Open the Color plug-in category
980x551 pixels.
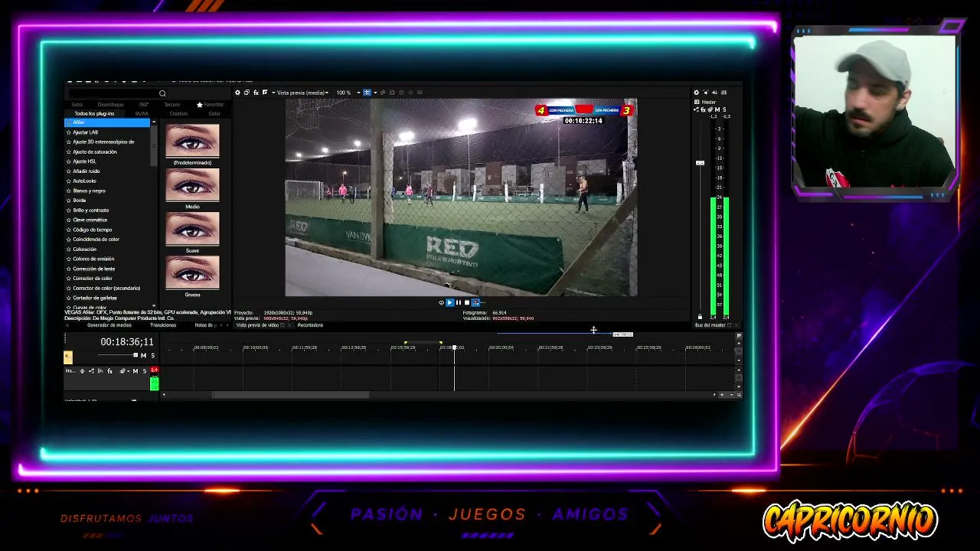coord(214,113)
